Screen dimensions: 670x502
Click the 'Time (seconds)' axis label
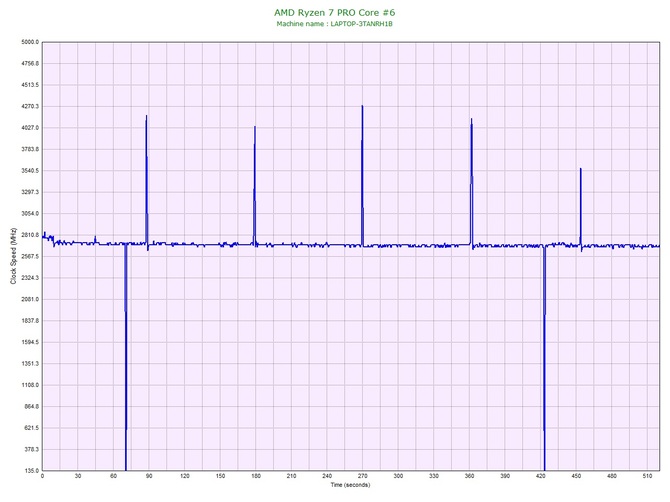(350, 485)
